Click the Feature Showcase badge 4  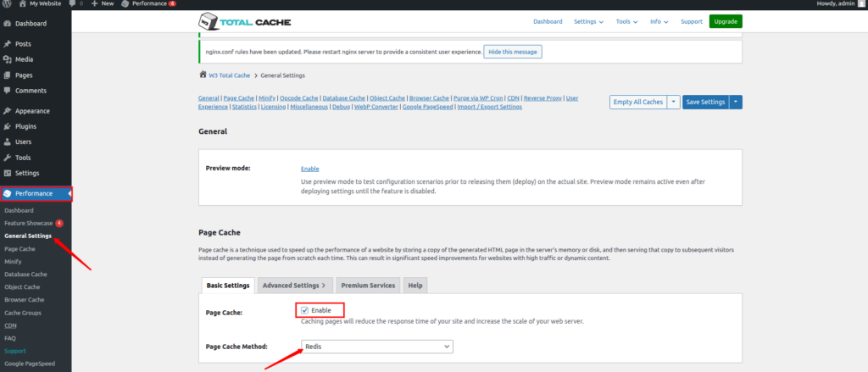pos(59,223)
